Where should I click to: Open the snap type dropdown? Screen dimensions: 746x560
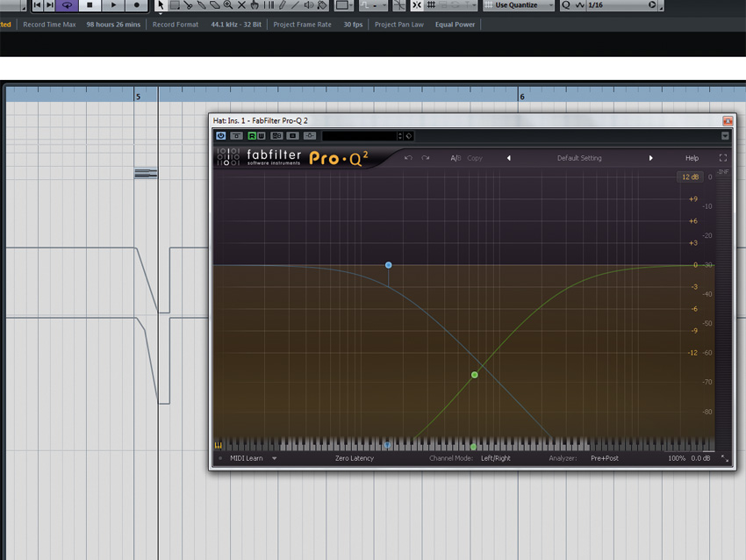coord(374,5)
